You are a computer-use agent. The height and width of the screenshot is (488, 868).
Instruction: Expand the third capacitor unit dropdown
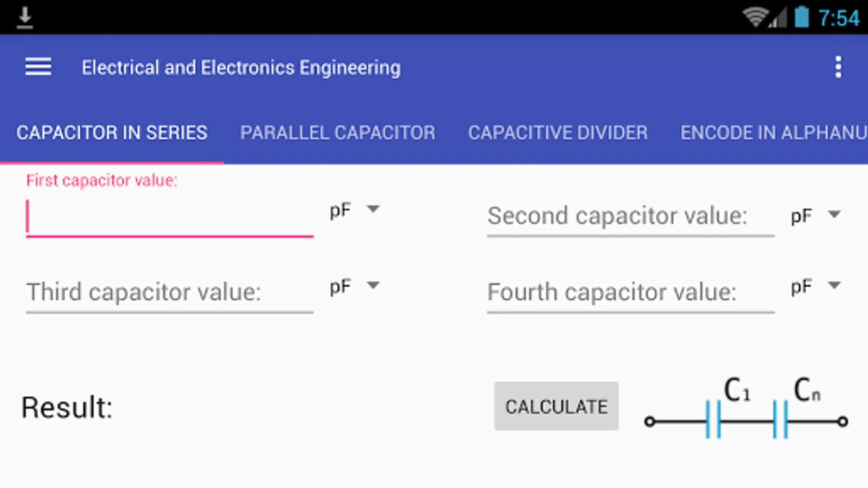[x=355, y=286]
